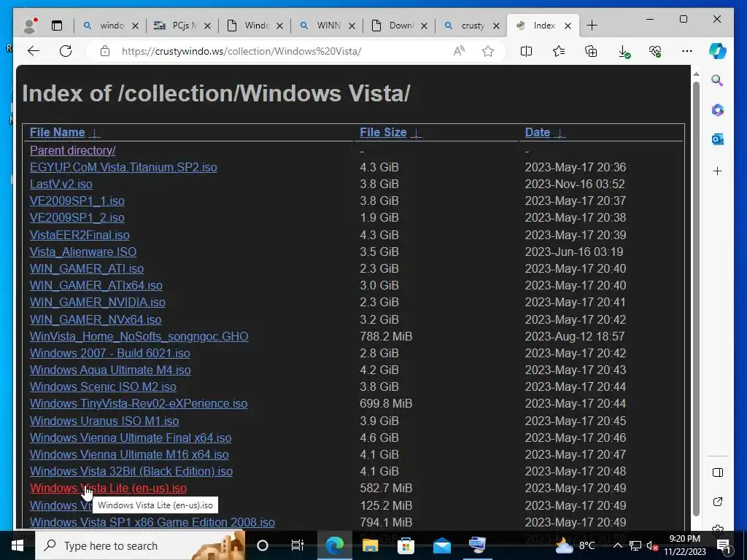747x560 pixels.
Task: Open Browser essentials heart icon
Action: point(655,51)
